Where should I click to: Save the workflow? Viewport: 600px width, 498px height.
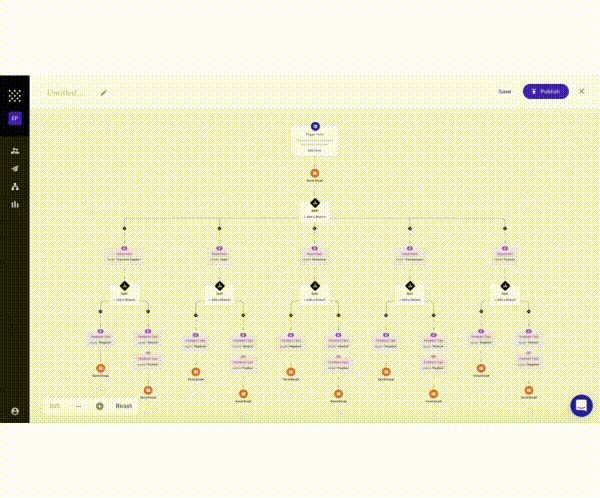(504, 91)
